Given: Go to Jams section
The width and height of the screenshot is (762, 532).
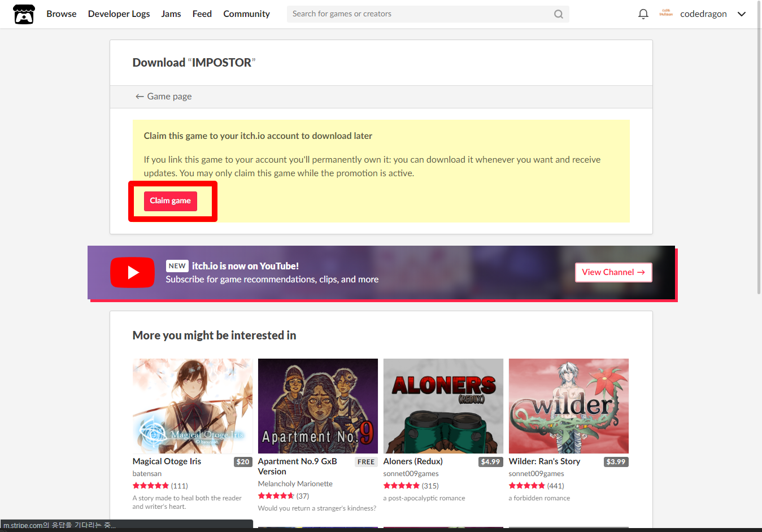Looking at the screenshot, I should [x=171, y=14].
